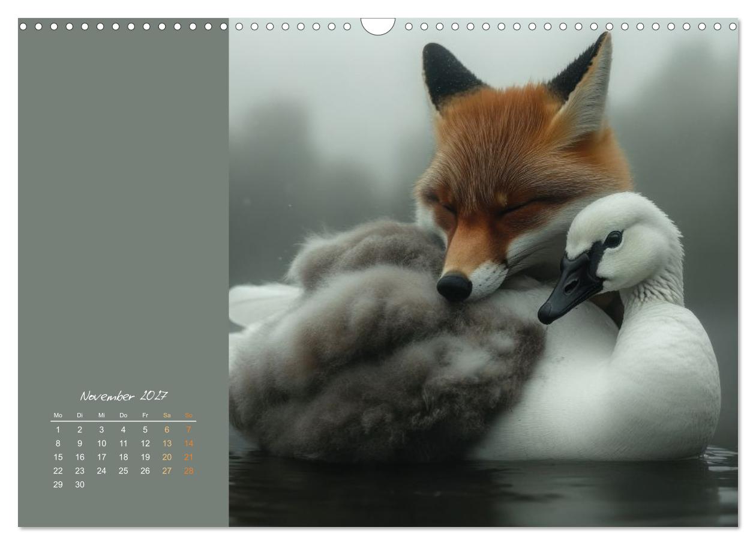Click day 10 in the calendar grid
Screen dimensions: 756x545
point(101,444)
